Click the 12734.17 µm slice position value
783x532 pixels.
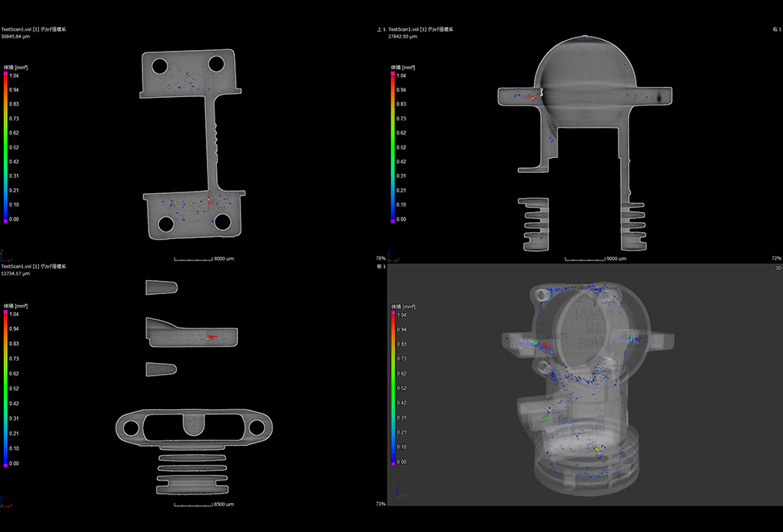(16, 274)
